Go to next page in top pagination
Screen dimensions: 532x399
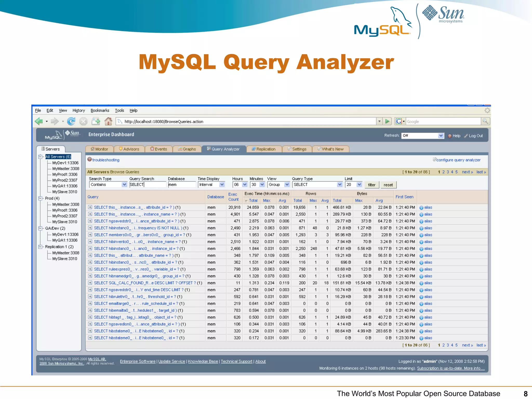point(467,172)
